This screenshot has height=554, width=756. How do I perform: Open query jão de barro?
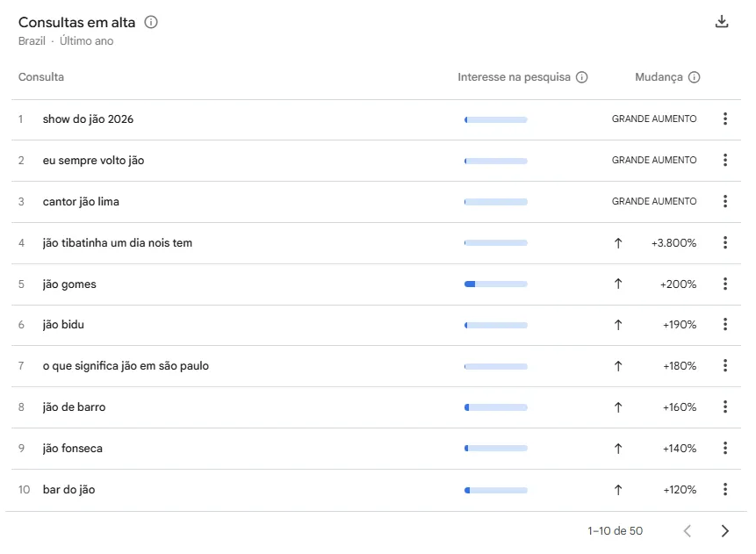pos(74,407)
